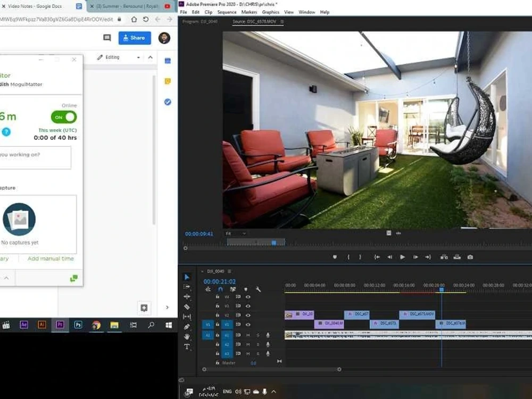532x399 pixels.
Task: Open Editing mode dropdown in Google Docs
Action: 119,57
